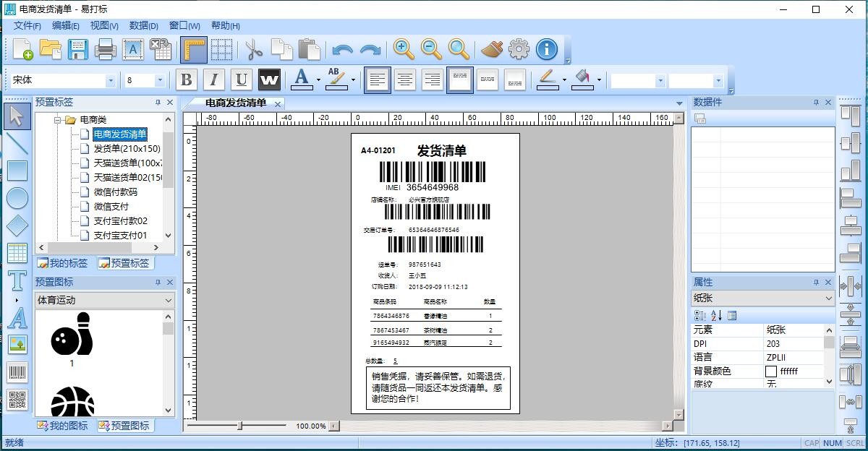Select the line drawing tool
Viewport: 868px width, 451px height.
click(x=17, y=143)
